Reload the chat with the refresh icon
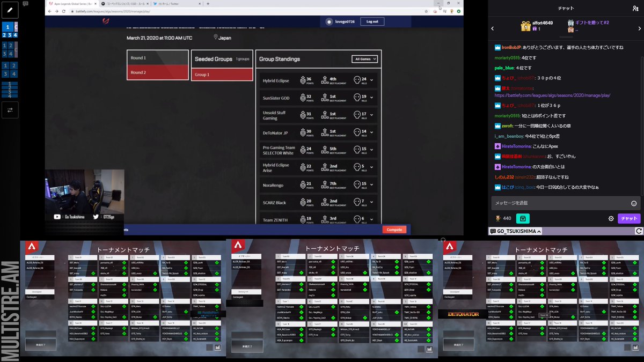Image resolution: width=644 pixels, height=362 pixels. [x=639, y=231]
